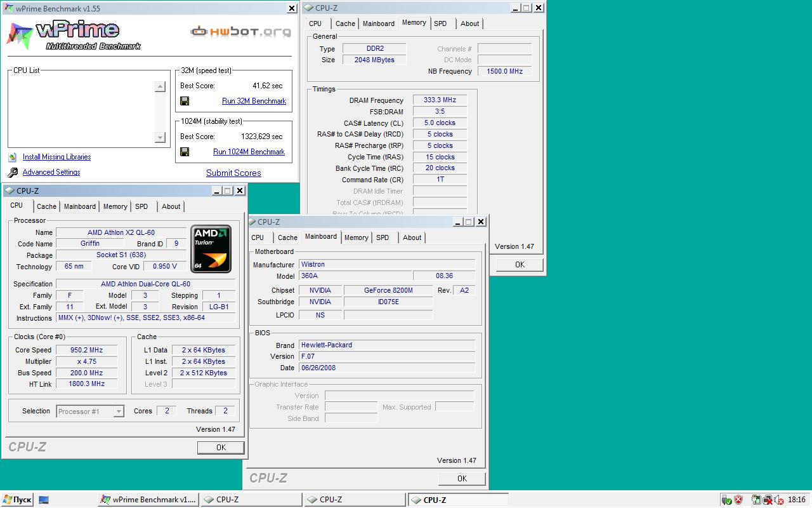Screen dimensions: 812x508
Task: Open the Install Missing Libraries link
Action: tap(56, 157)
